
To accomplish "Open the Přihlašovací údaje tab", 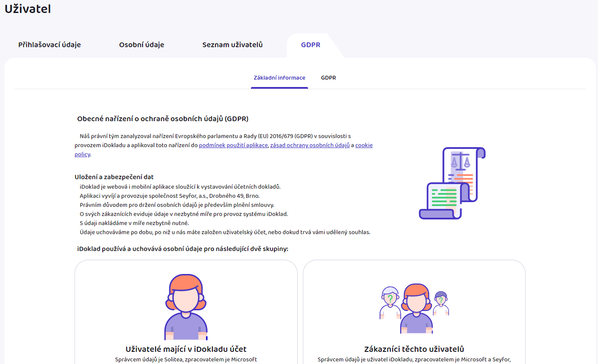I will (x=49, y=45).
